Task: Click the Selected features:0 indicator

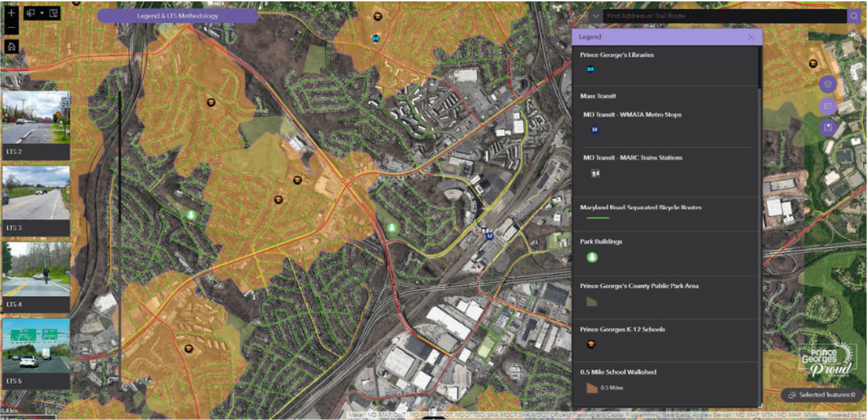Action: [x=821, y=394]
